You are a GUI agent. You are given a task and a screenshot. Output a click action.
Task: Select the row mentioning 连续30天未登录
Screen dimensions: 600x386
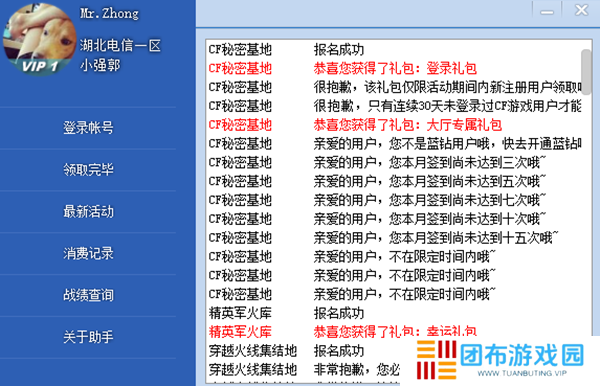point(394,106)
